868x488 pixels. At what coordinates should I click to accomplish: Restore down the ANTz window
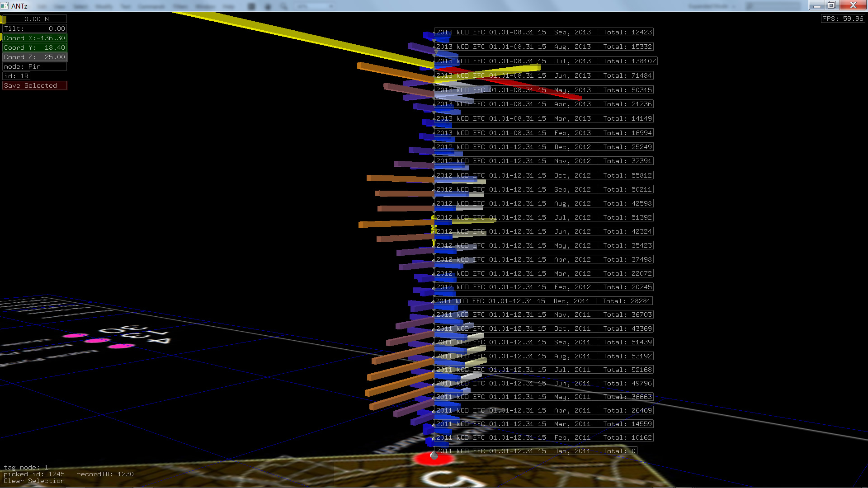coord(831,5)
